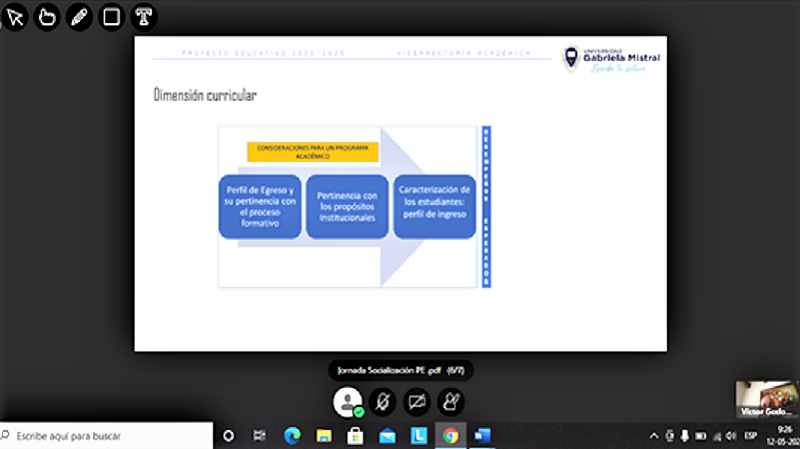Open Microsoft Store from taskbar
Viewport: 800px width, 449px height.
click(x=355, y=436)
